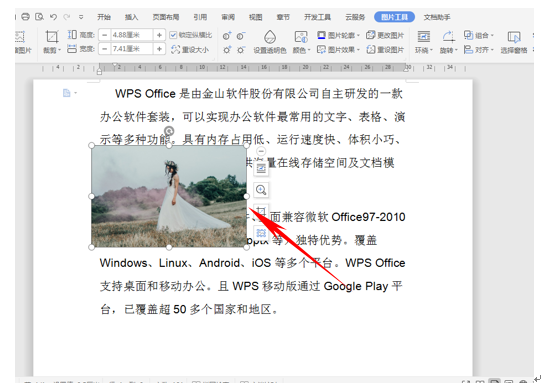Screen dimensions: 553x389
Task: Open the 环绕 text wrap dropdown
Action: [424, 50]
